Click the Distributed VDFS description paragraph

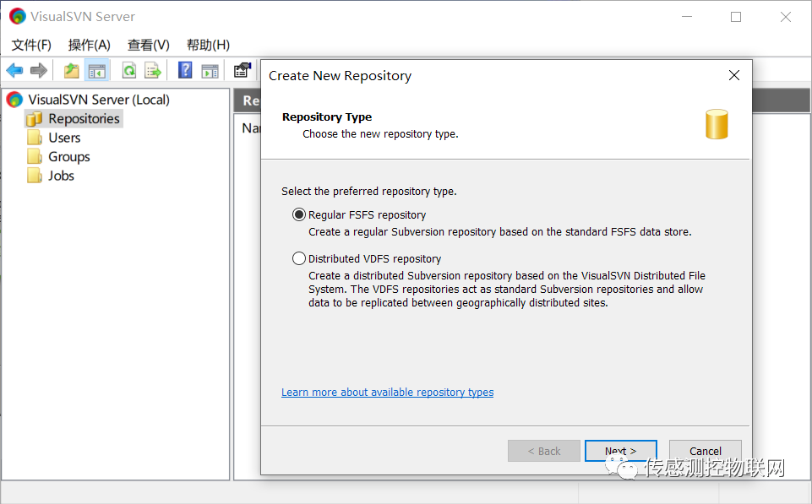click(x=507, y=290)
